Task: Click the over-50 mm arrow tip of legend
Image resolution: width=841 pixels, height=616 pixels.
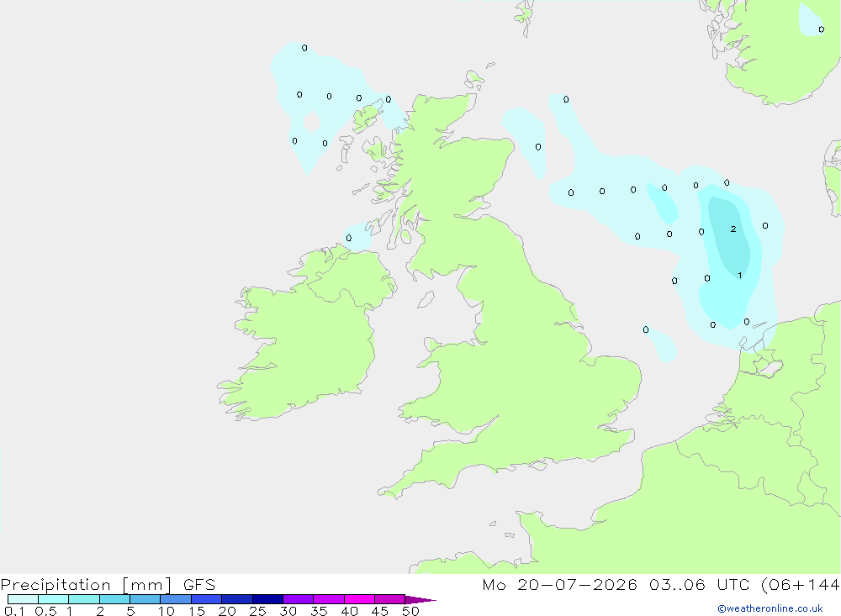Action: (420, 599)
